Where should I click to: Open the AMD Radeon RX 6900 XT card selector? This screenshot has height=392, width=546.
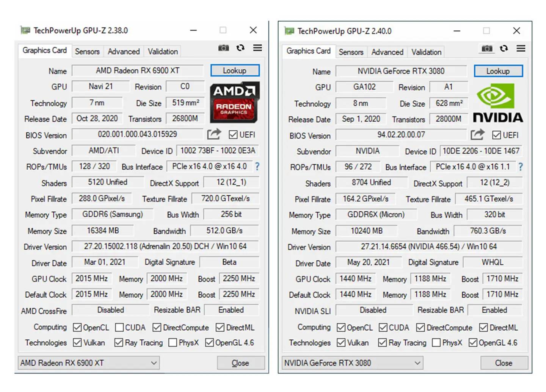pos(89,363)
